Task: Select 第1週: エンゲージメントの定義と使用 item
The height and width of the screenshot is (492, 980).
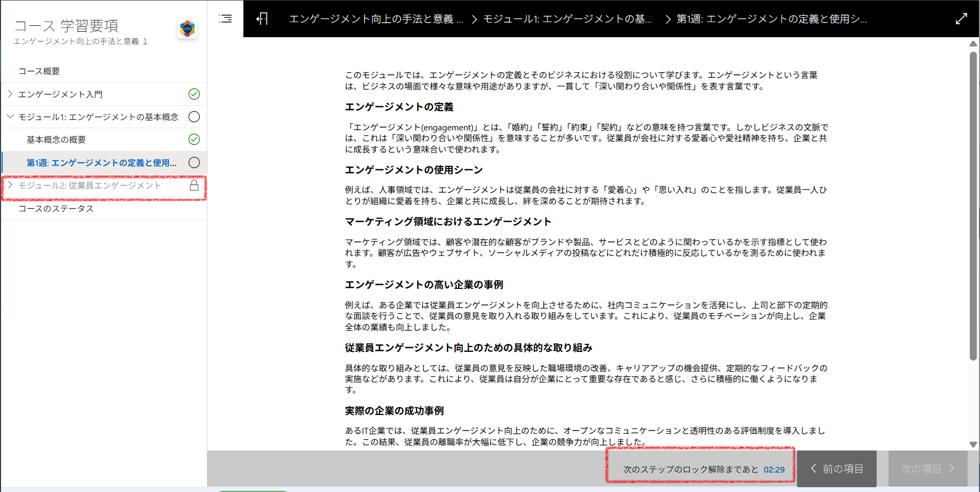Action: tap(102, 163)
